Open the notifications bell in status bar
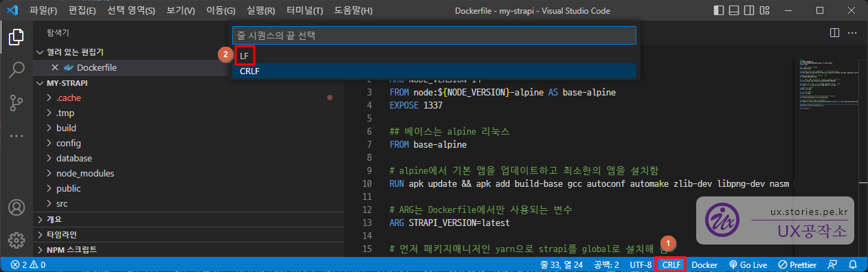Viewport: 868px width, 272px height. pyautogui.click(x=853, y=264)
